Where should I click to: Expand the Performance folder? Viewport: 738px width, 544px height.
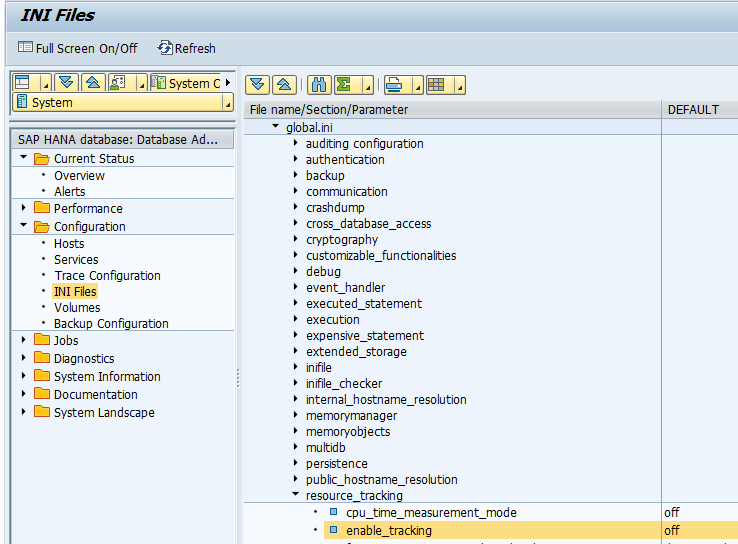24,208
